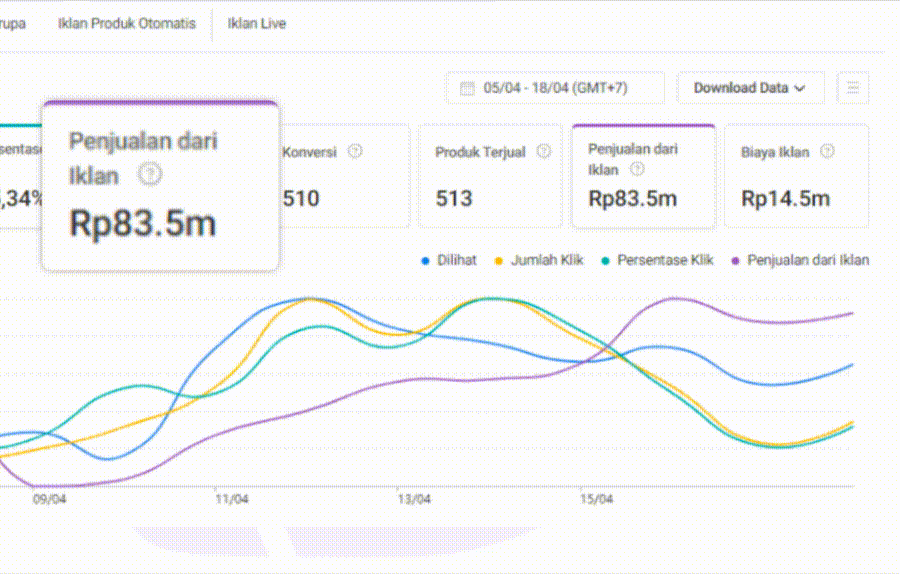Screen dimensions: 900x574
Task: Click the purple Penjualan dari Iklan legend dot
Action: coord(735,261)
